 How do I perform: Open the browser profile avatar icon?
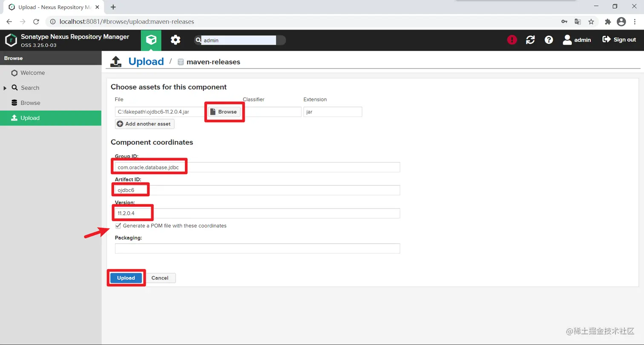pos(621,21)
